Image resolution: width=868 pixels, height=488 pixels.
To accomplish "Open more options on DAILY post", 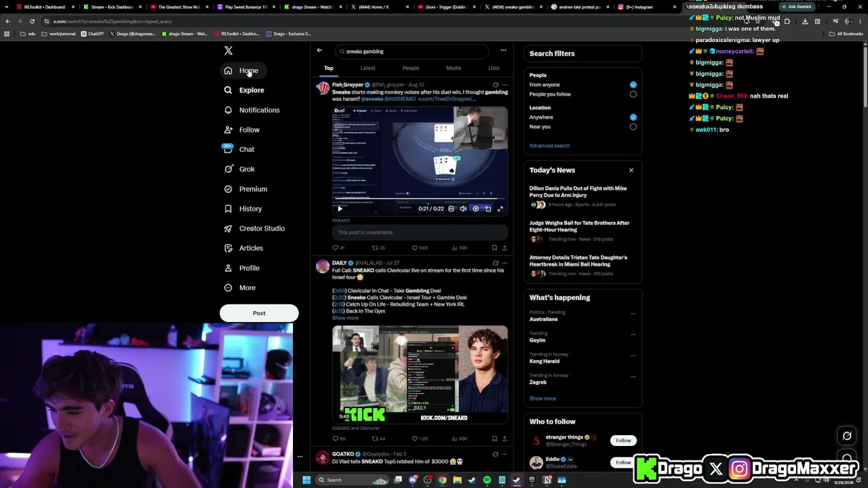I will pyautogui.click(x=504, y=263).
